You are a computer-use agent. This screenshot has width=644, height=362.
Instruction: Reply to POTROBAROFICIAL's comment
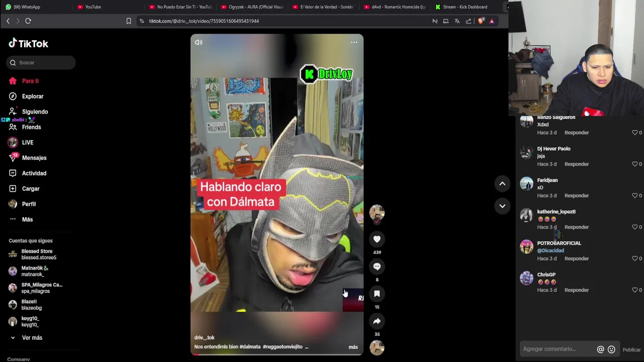point(577,258)
